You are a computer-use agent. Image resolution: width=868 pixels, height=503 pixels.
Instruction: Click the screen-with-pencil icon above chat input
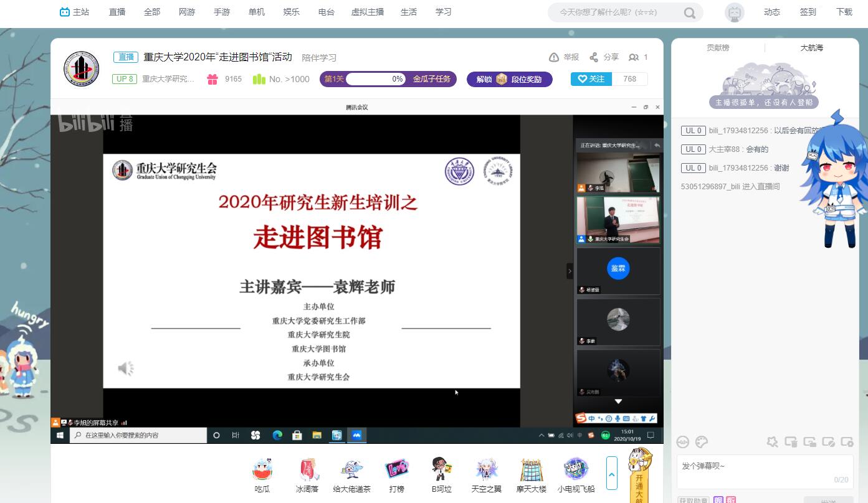coord(829,442)
